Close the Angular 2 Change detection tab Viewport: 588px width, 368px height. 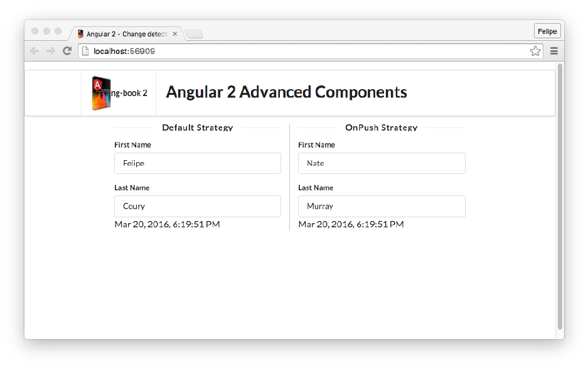(175, 34)
